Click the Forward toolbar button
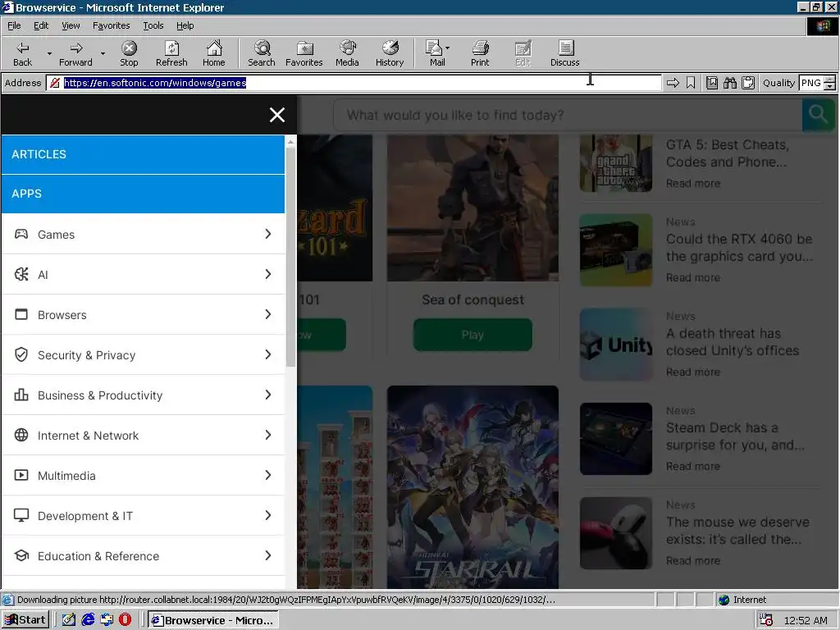 75,53
